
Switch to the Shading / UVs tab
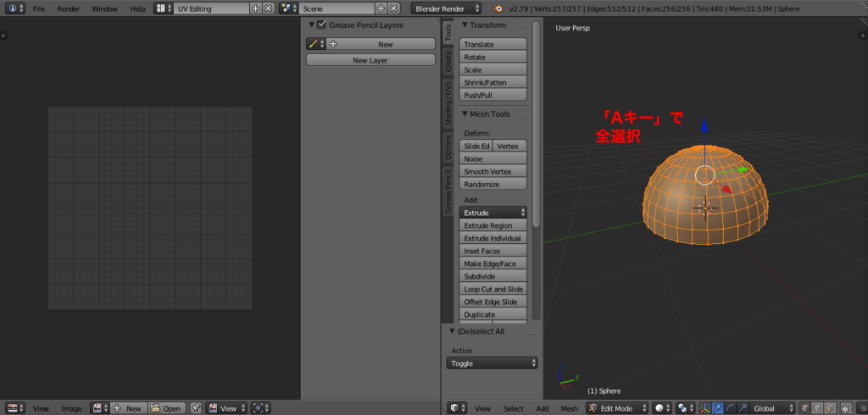click(x=448, y=103)
